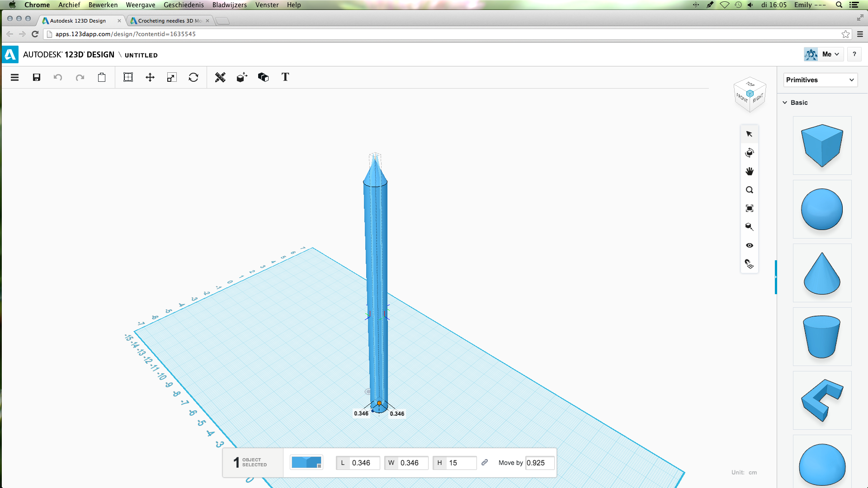Toggle object snap visibility icon
This screenshot has width=868, height=488.
click(x=750, y=264)
